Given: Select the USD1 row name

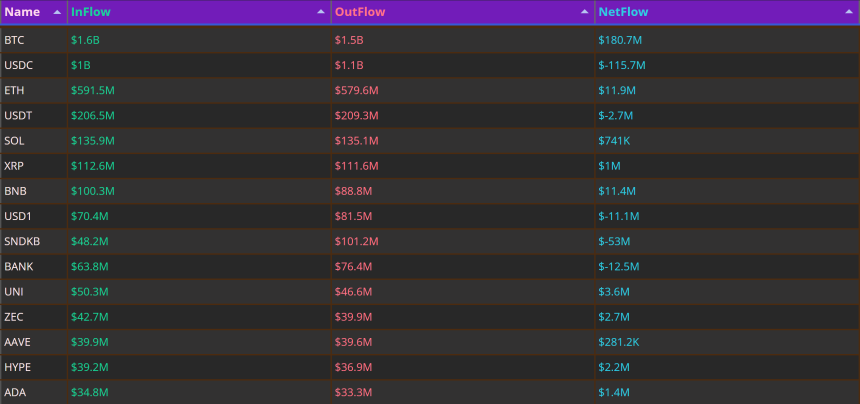Looking at the screenshot, I should point(18,217).
